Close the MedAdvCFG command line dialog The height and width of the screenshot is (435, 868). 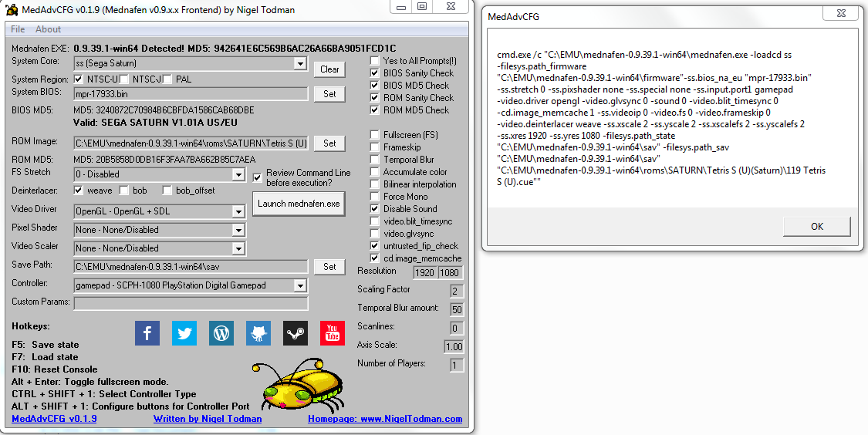tap(841, 13)
